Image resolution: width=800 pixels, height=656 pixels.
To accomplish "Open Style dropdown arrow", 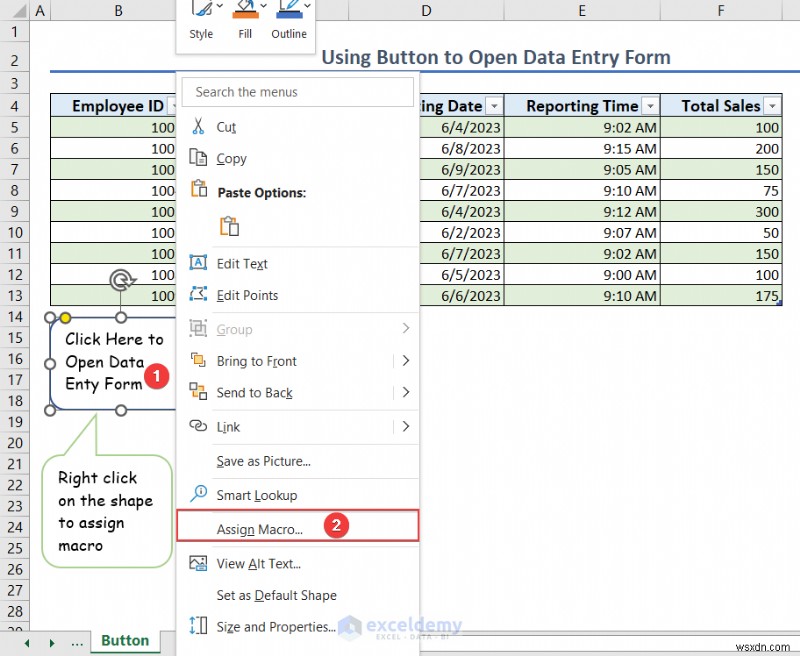I will tap(220, 6).
